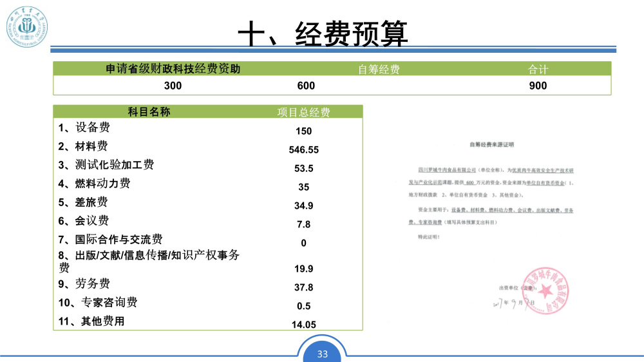
Task: Click the red company seal stamp
Action: point(545,291)
